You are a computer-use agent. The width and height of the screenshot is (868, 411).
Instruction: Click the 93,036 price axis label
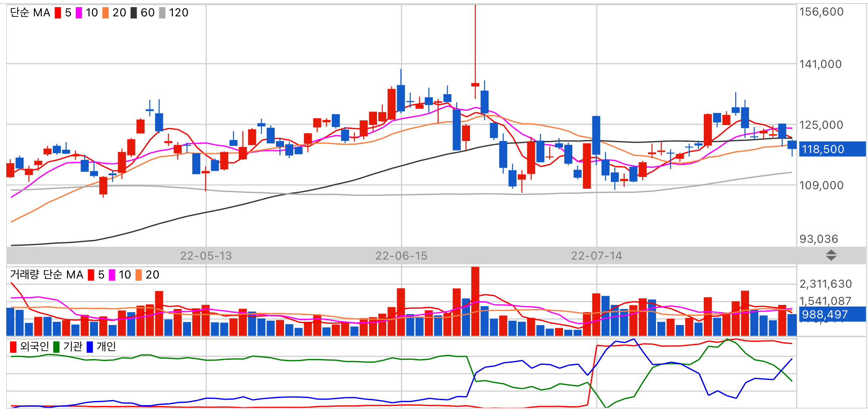coord(819,239)
